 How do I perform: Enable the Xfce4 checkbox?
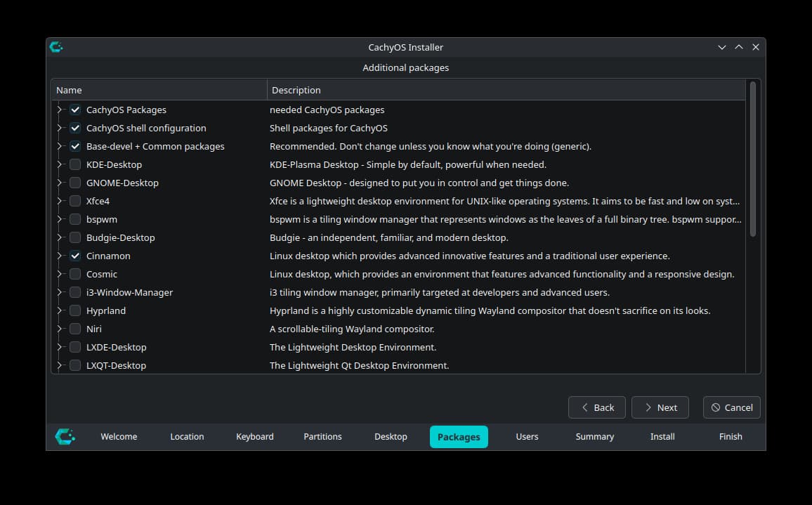tap(75, 201)
